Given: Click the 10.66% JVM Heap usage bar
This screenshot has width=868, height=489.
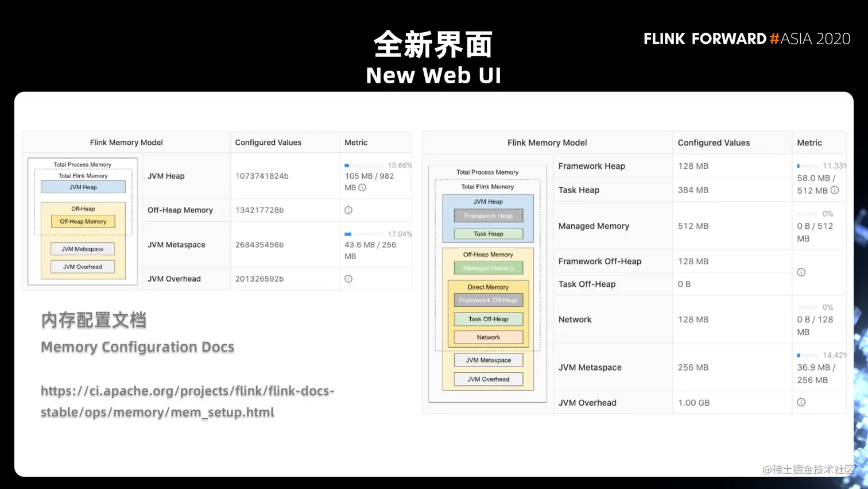Looking at the screenshot, I should pos(364,165).
